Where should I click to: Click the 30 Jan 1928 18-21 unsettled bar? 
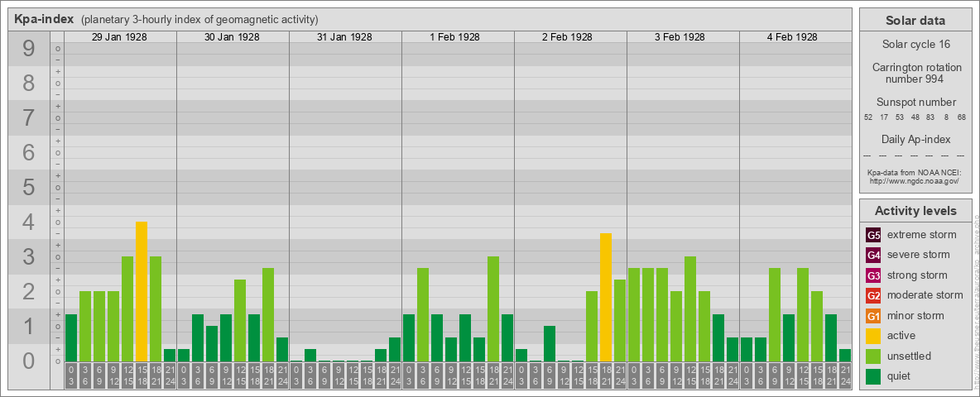pos(268,314)
